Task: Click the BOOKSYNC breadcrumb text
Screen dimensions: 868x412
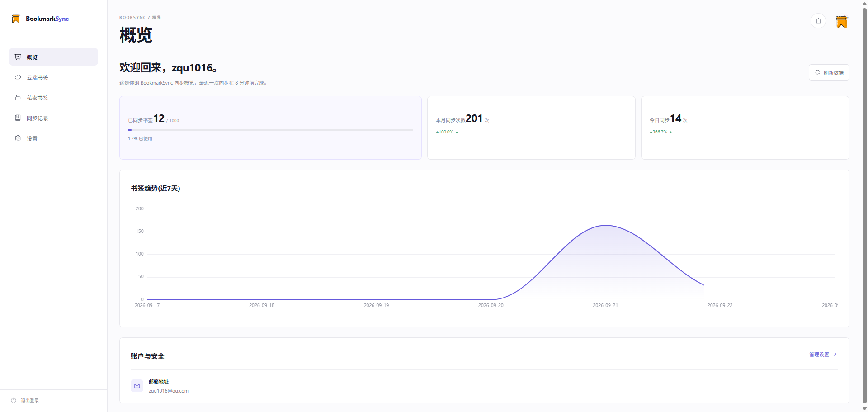Action: [x=132, y=18]
